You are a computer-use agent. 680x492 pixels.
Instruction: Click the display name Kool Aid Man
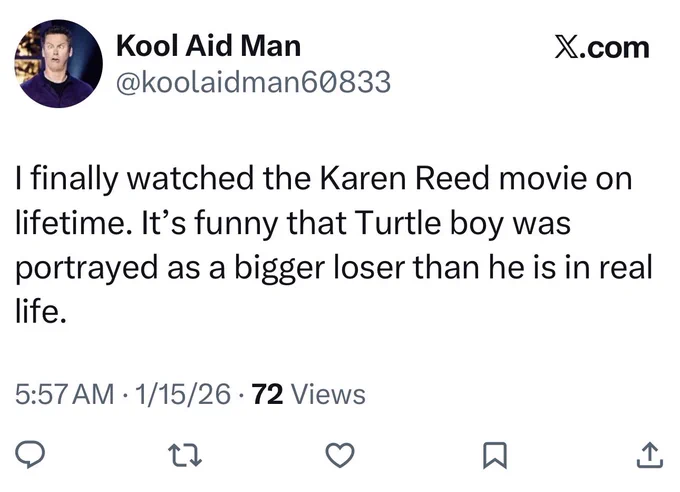coord(209,46)
